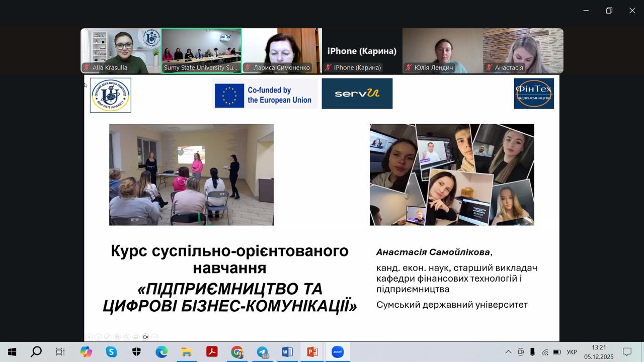The width and height of the screenshot is (644, 362).
Task: Click Юлія Лендич's muted microphone icon
Action: (409, 67)
